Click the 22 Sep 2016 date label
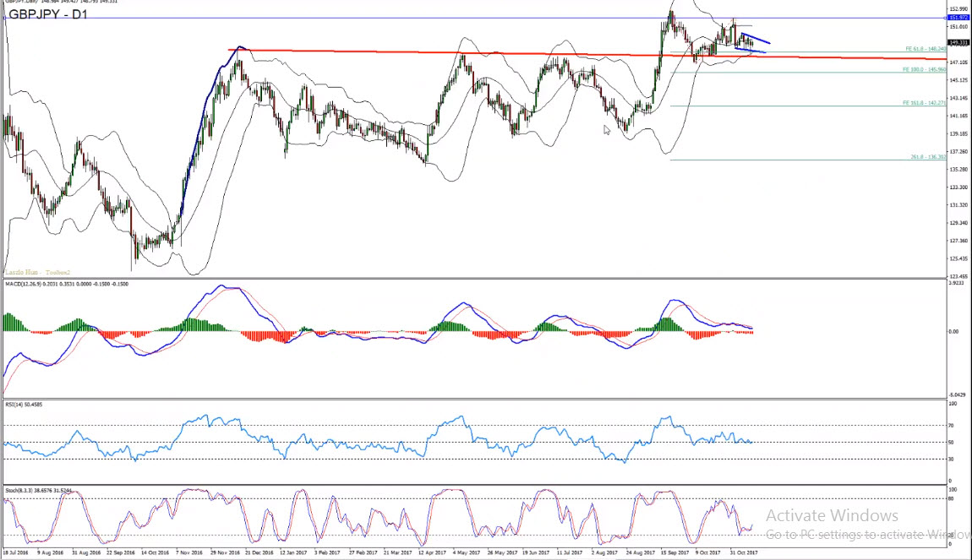The height and width of the screenshot is (560, 972). pyautogui.click(x=120, y=552)
